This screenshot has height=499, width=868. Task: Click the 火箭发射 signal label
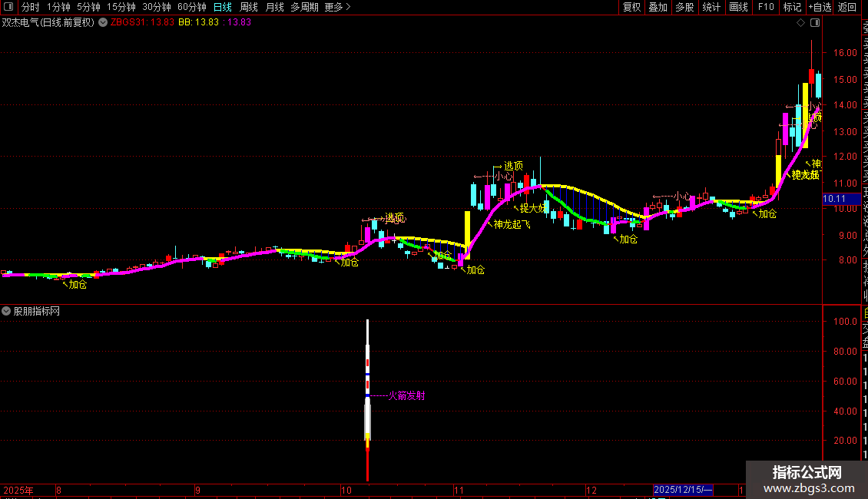pos(407,395)
